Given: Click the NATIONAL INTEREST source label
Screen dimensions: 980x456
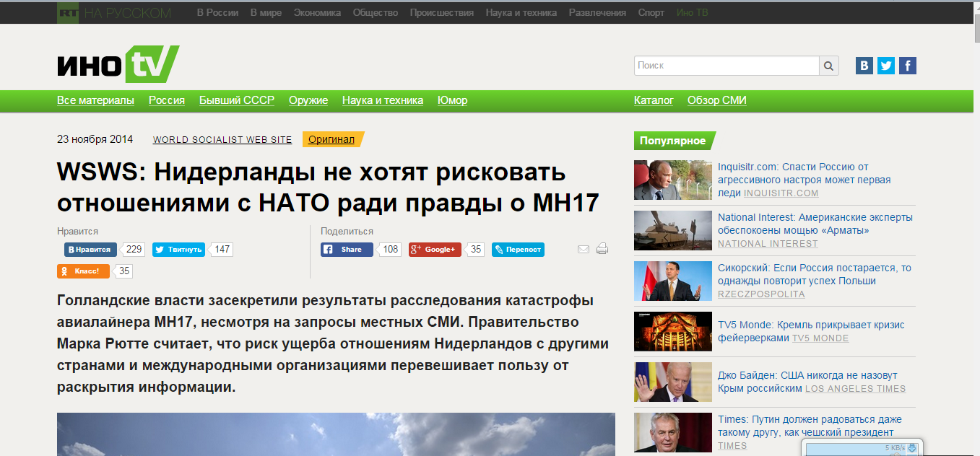Looking at the screenshot, I should click(x=768, y=243).
